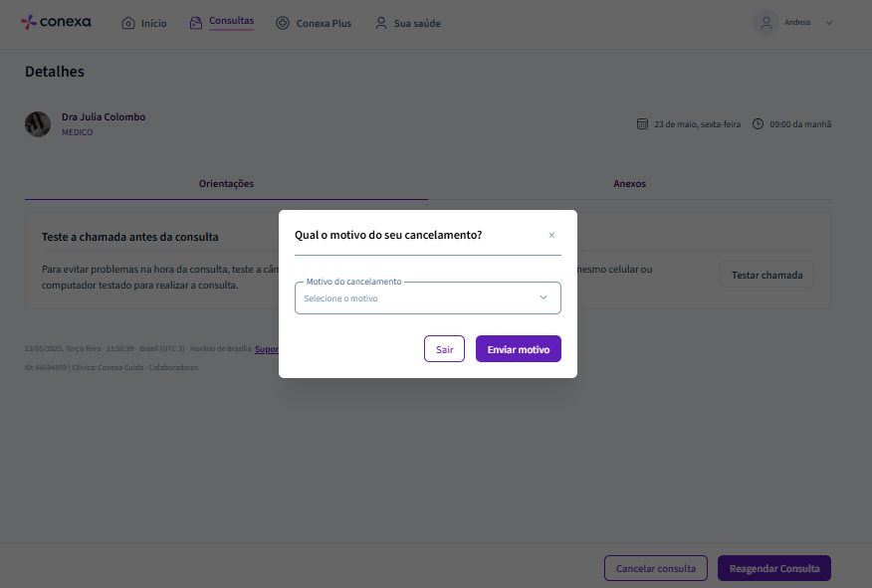Image resolution: width=872 pixels, height=588 pixels.
Task: Close the cancellation reason dialog
Action: point(551,235)
